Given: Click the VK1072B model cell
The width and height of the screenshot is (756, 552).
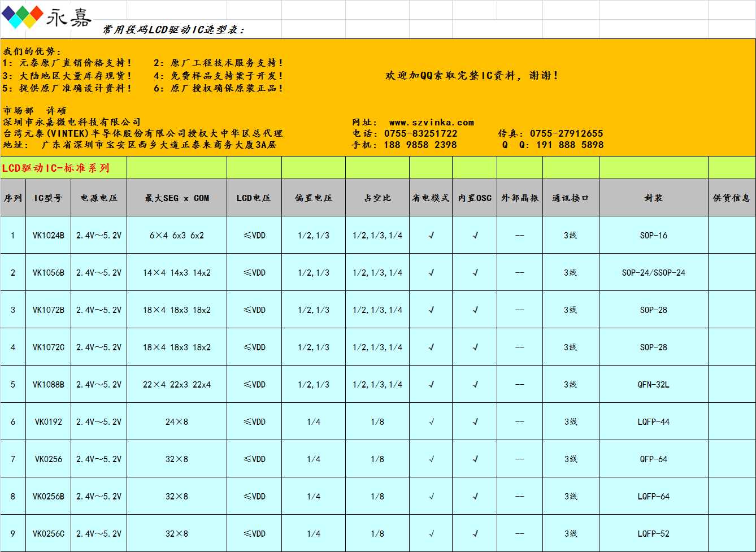Looking at the screenshot, I should (x=48, y=310).
